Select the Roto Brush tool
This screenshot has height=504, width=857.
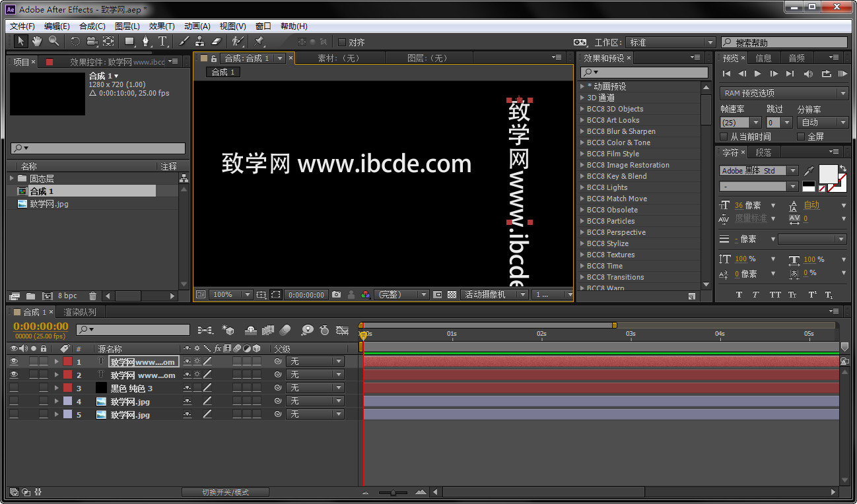238,42
